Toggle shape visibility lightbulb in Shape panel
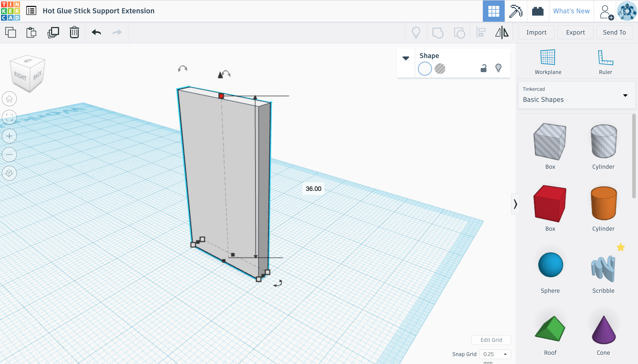This screenshot has width=638, height=364. 498,68
